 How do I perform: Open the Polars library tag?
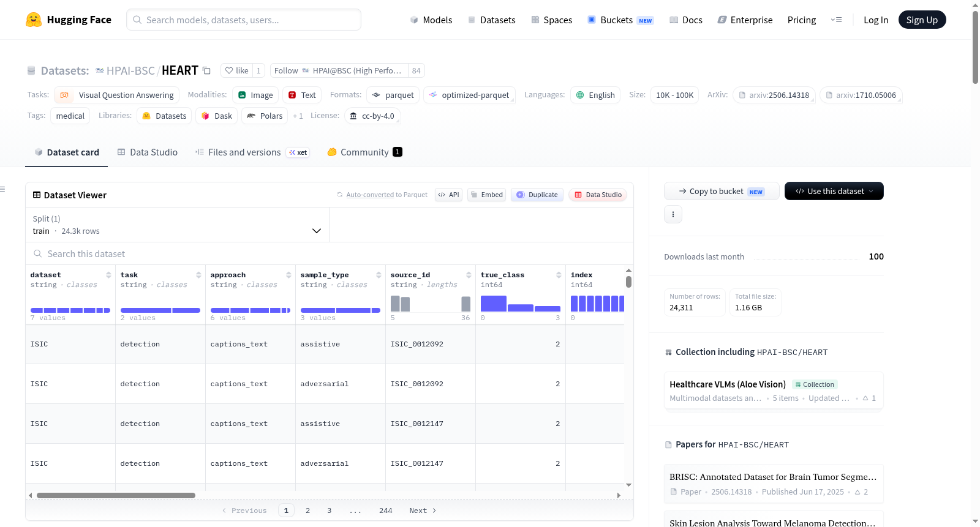(x=265, y=116)
